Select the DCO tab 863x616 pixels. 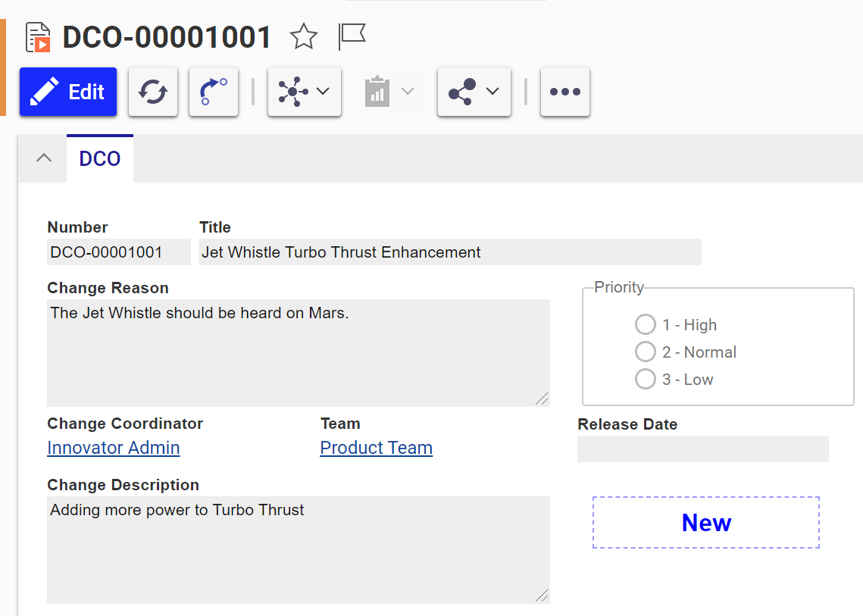pos(99,158)
